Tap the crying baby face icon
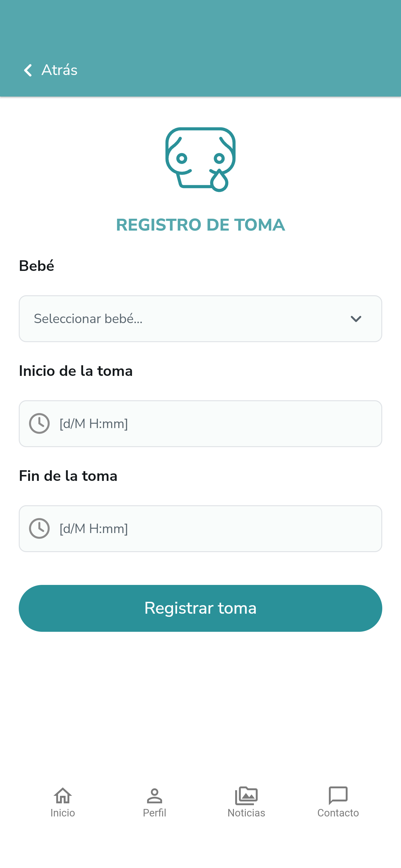This screenshot has height=868, width=401. pos(200,159)
